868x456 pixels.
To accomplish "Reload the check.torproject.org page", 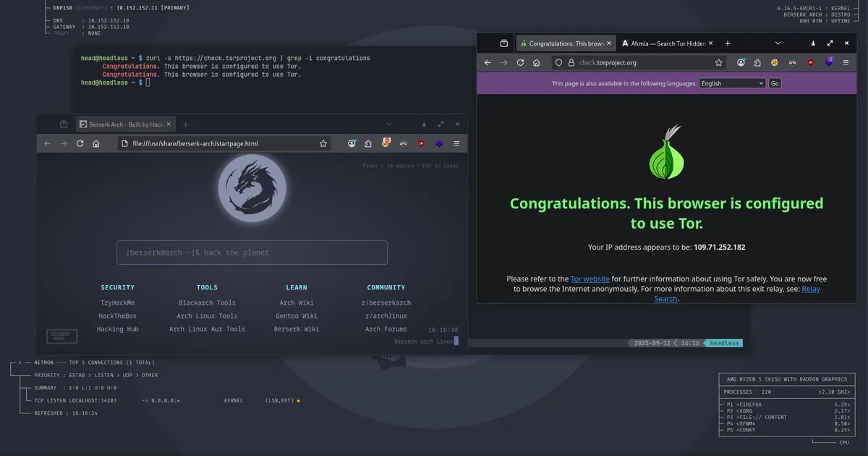I will coord(520,63).
